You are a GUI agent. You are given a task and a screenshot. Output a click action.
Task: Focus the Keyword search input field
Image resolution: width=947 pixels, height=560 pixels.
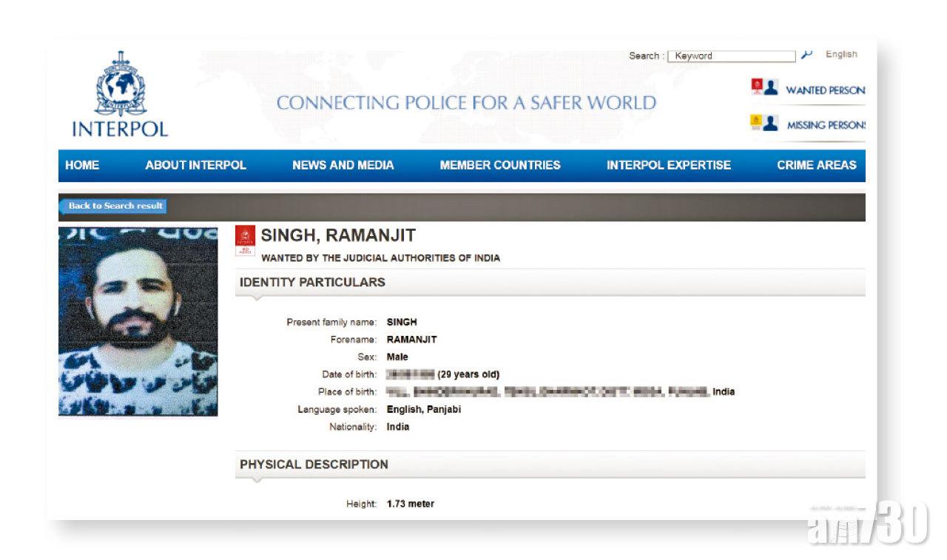[730, 55]
